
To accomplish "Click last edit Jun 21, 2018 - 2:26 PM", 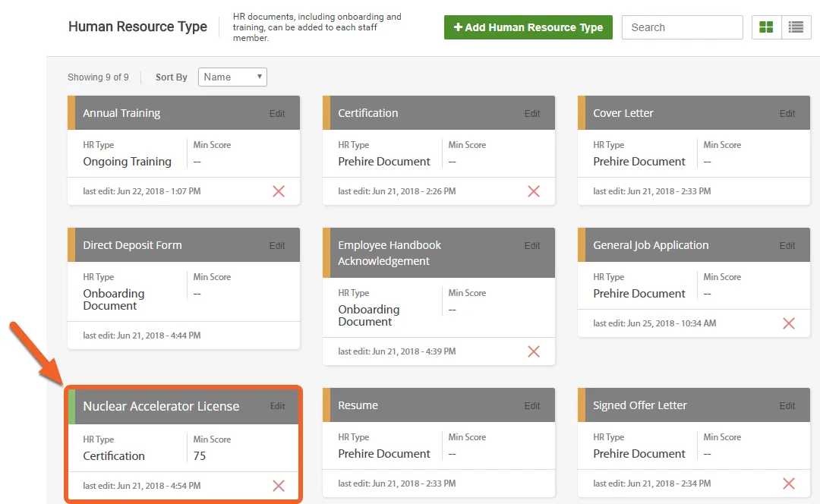I will point(397,191).
